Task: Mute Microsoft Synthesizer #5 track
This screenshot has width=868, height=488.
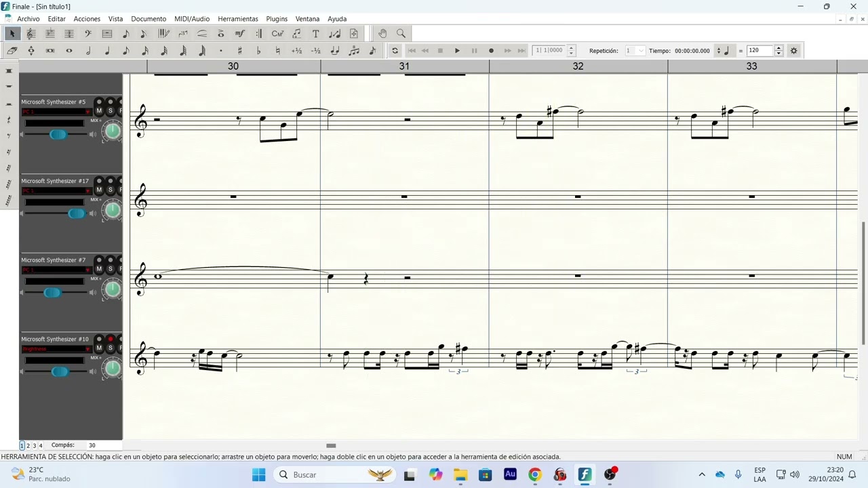Action: point(99,111)
